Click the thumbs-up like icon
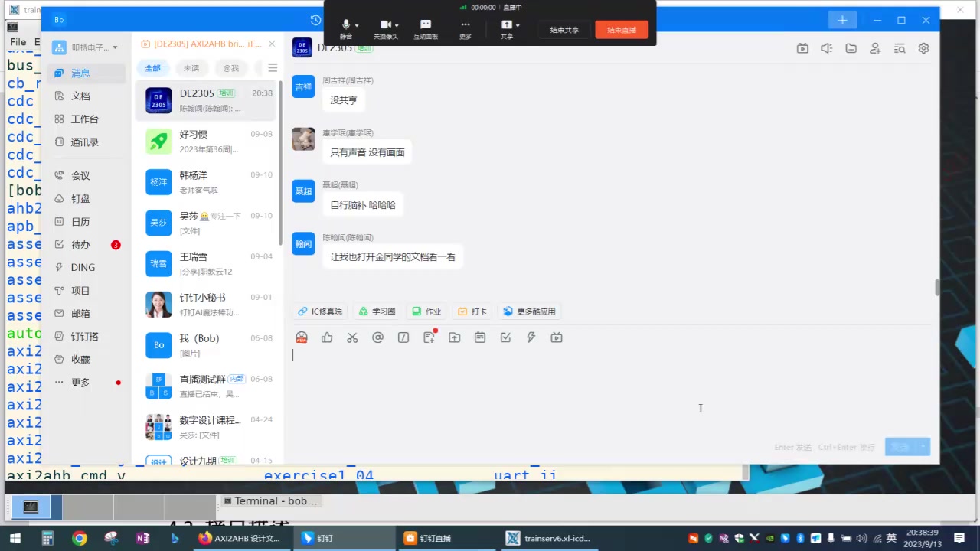 327,337
